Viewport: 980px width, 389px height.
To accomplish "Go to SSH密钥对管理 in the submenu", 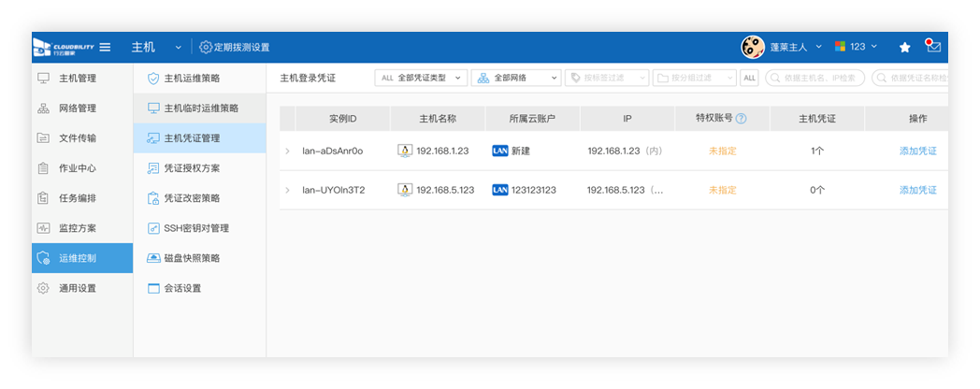I will 196,228.
